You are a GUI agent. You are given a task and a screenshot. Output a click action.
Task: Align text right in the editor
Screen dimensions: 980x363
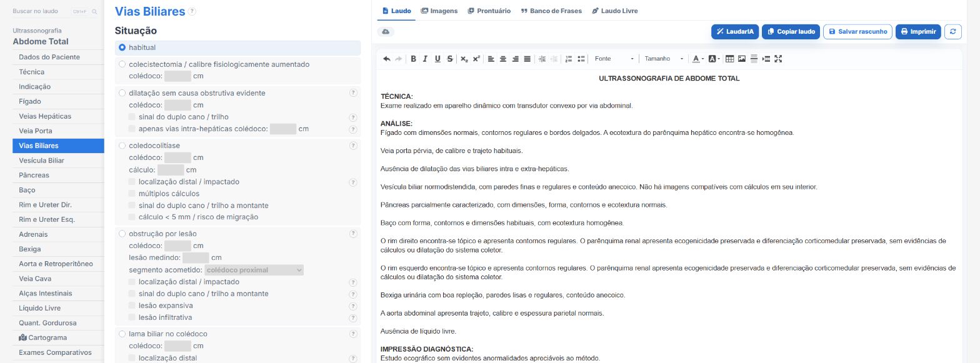(516, 59)
